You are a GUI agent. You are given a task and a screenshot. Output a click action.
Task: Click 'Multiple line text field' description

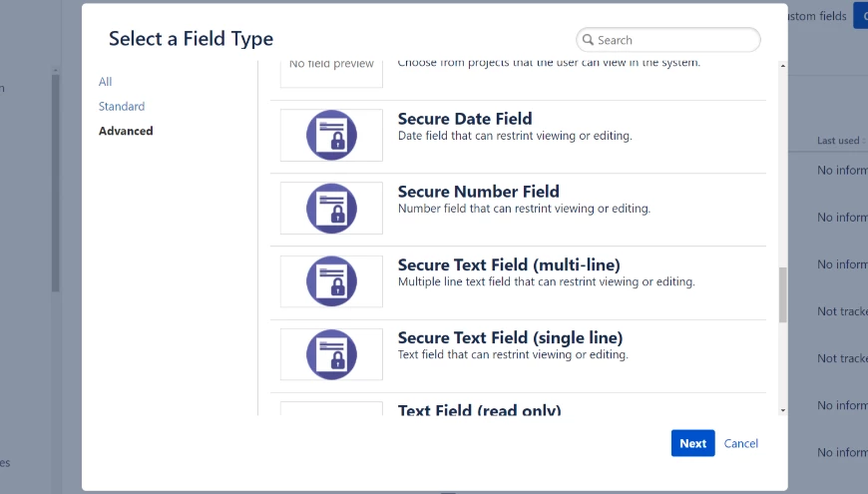tap(546, 281)
